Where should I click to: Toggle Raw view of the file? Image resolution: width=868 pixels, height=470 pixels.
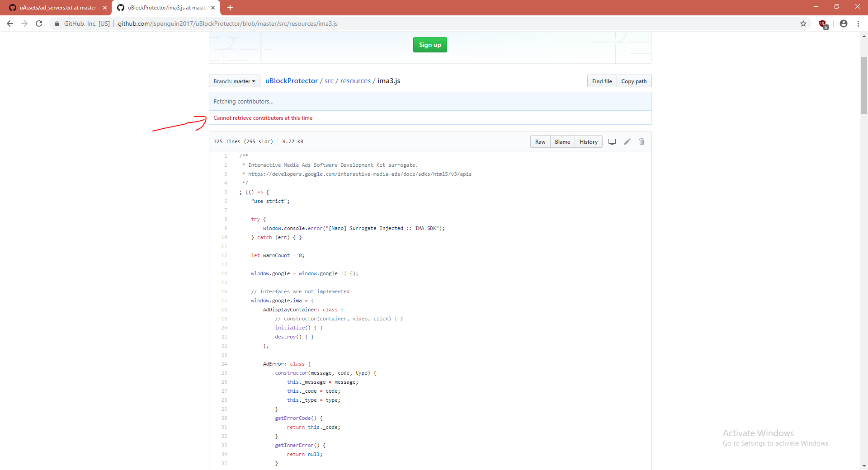540,141
